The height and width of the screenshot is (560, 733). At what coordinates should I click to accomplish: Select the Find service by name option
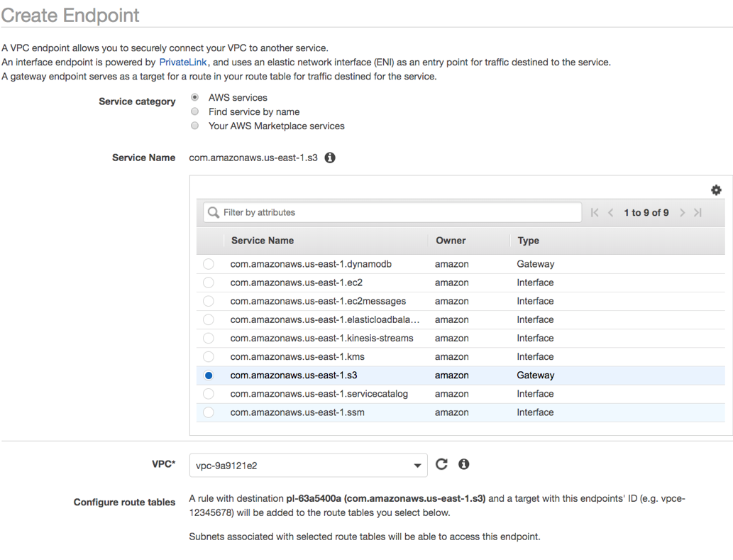coord(195,111)
